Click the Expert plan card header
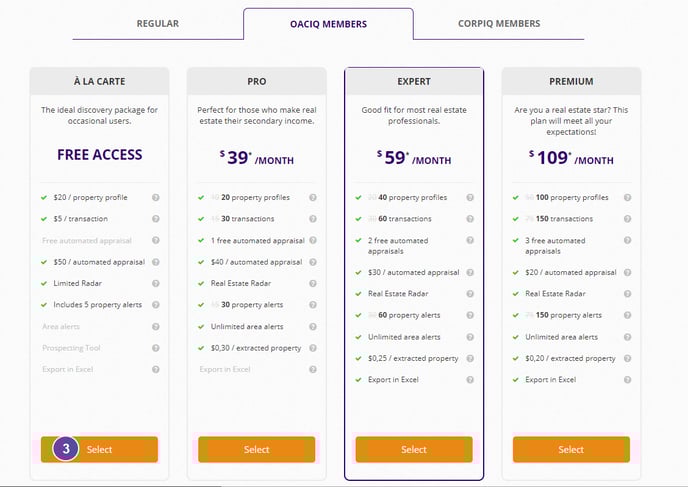688x487 pixels. (414, 82)
